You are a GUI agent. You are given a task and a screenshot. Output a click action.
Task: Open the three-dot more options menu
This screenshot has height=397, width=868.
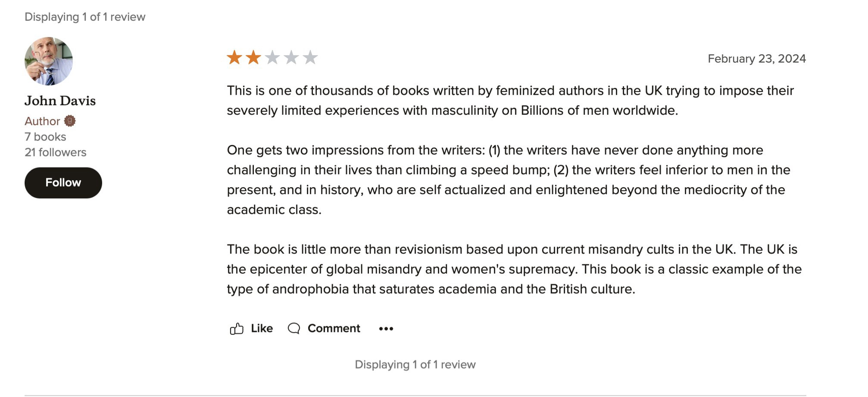click(x=386, y=329)
